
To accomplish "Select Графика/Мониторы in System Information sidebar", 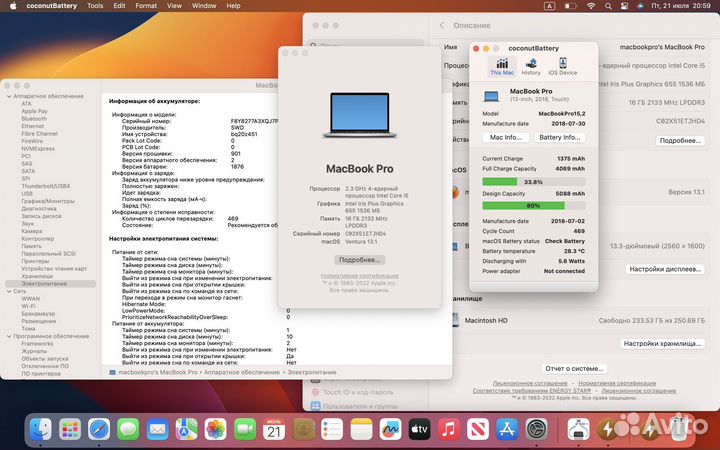I will click(48, 201).
